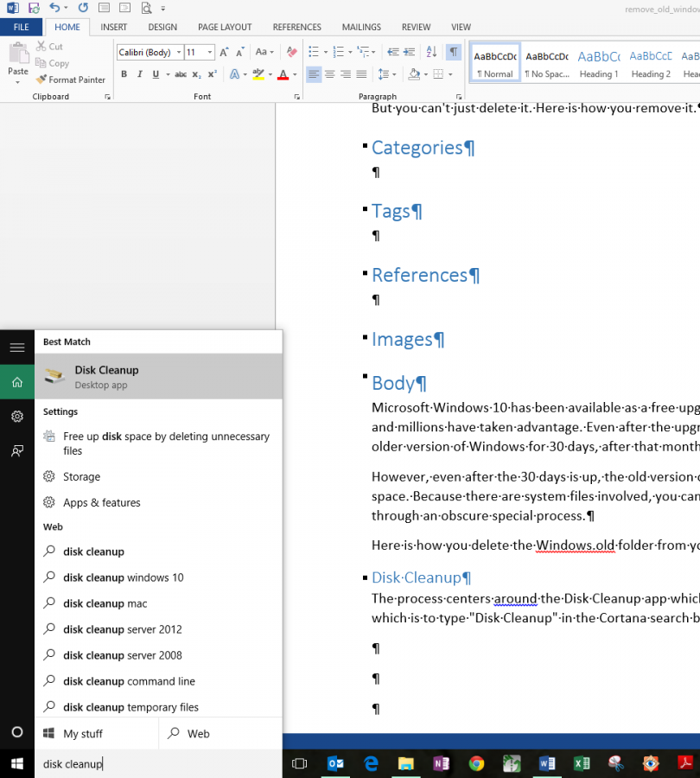The width and height of the screenshot is (700, 778).
Task: Switch to the REFERENCES ribbon tab
Action: [296, 27]
